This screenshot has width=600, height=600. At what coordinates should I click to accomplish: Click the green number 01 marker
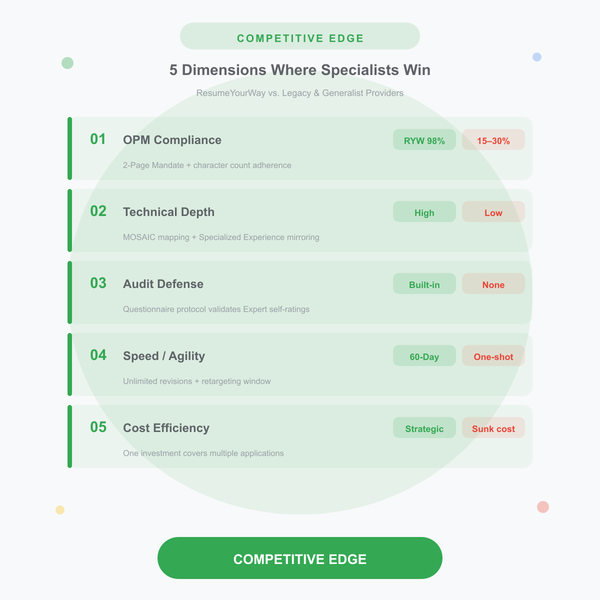coord(98,139)
